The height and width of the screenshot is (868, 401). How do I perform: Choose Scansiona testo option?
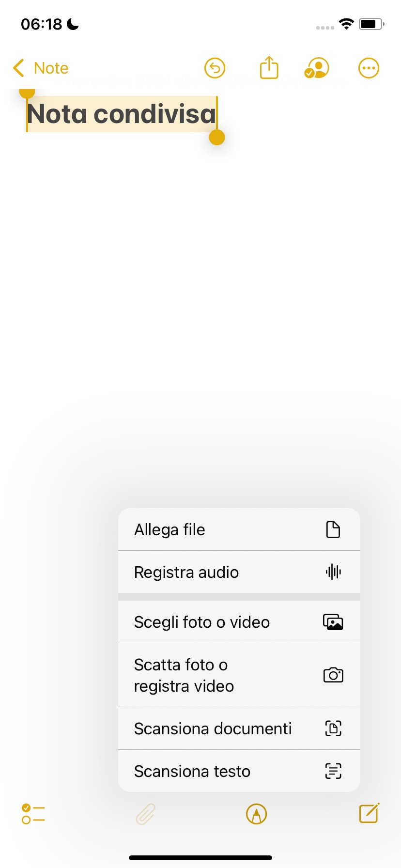(x=192, y=771)
